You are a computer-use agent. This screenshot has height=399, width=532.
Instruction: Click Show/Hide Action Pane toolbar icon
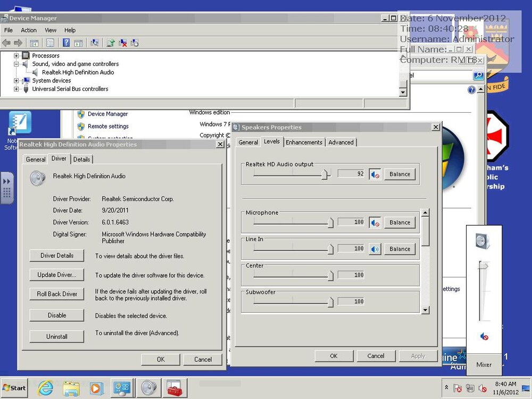(x=78, y=43)
